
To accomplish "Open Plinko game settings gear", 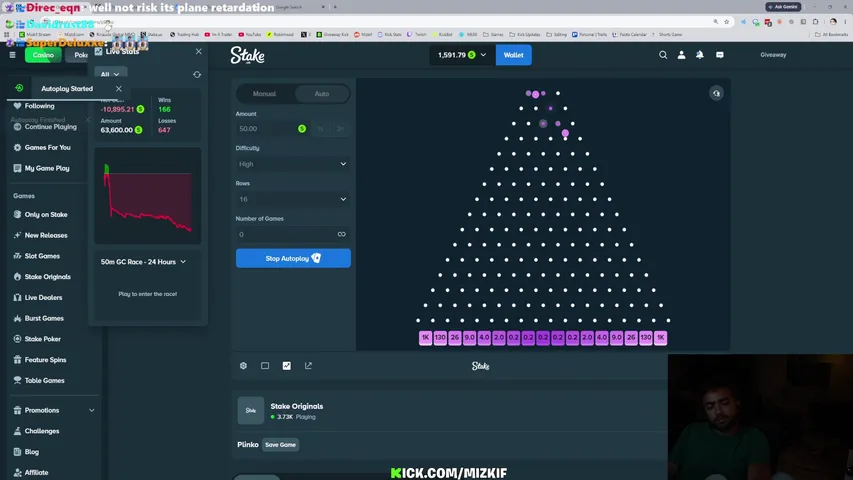I will [x=243, y=366].
